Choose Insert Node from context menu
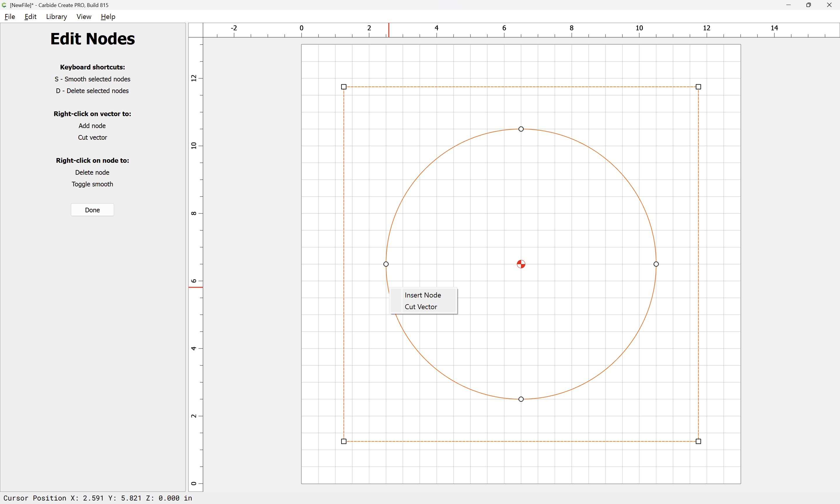This screenshot has height=504, width=840. (423, 295)
